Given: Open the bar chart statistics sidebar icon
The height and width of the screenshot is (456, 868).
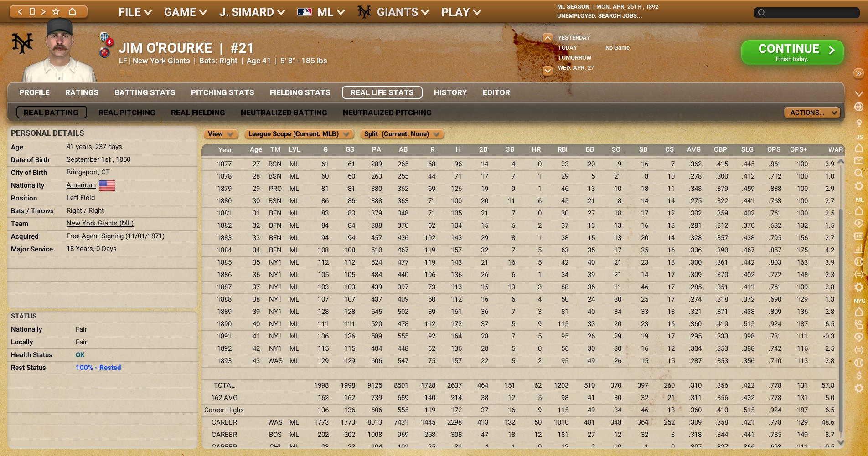Looking at the screenshot, I should pyautogui.click(x=858, y=249).
